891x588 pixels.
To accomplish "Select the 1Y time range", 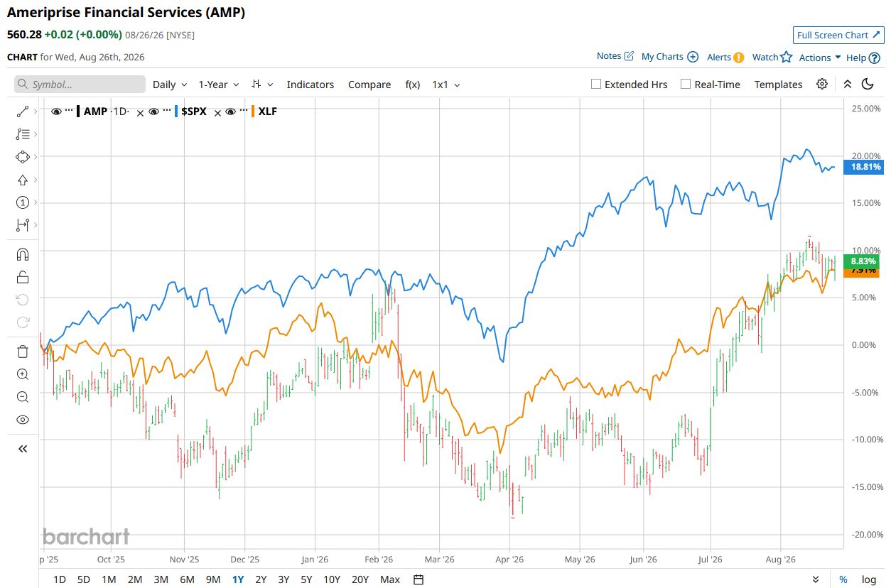I will coord(238,579).
